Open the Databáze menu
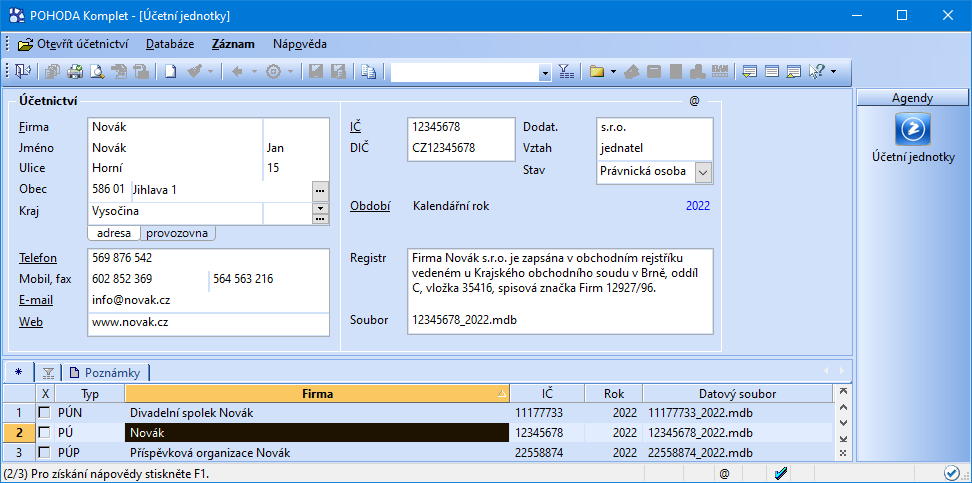The image size is (972, 483). point(170,44)
